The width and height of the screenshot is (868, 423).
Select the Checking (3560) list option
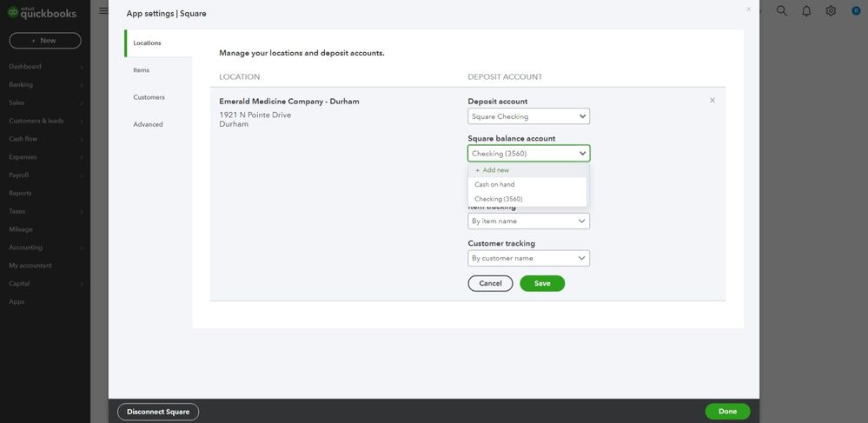point(498,200)
